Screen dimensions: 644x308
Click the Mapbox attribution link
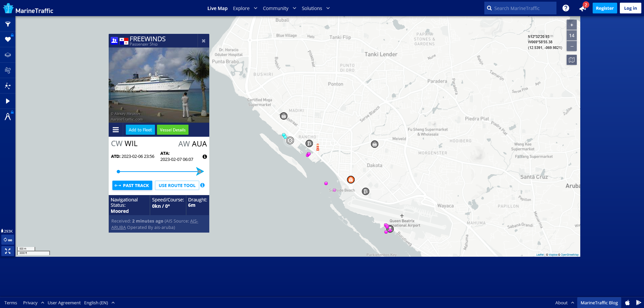tap(553, 255)
